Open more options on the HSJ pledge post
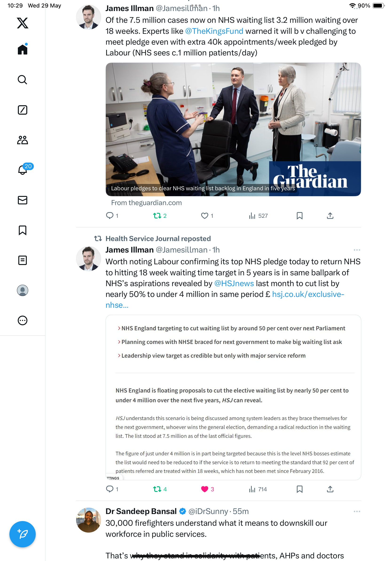Image resolution: width=392 pixels, height=561 pixels. coord(357,250)
